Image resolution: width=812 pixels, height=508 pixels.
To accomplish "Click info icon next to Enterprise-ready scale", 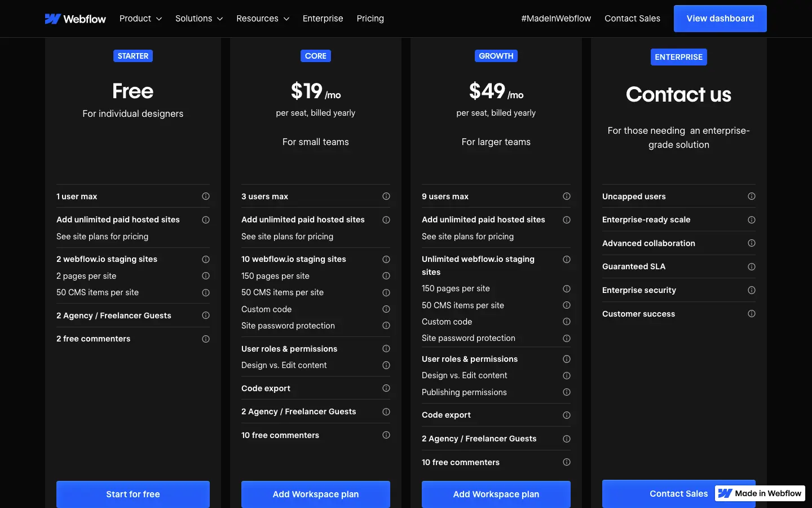I will click(x=752, y=220).
